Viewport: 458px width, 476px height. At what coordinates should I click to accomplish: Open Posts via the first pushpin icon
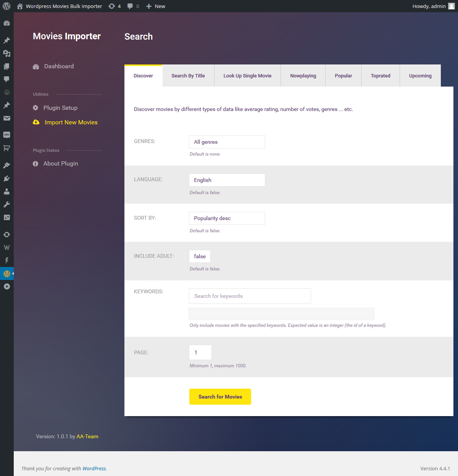(x=6, y=40)
